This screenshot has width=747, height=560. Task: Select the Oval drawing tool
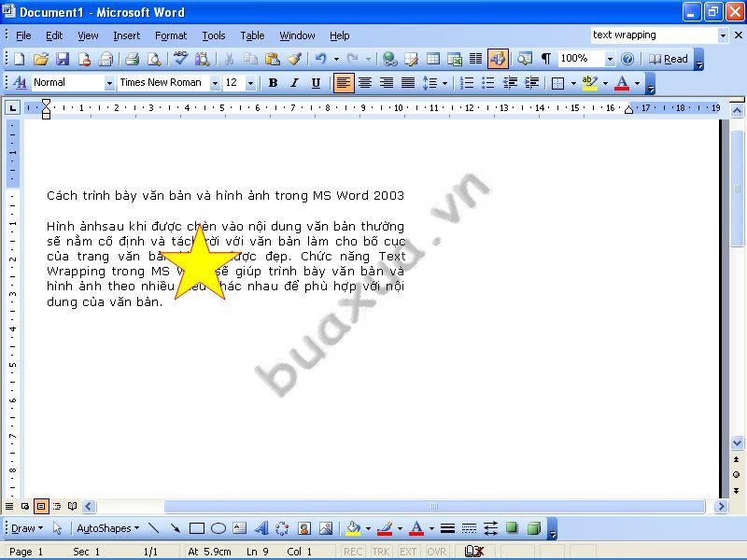(x=218, y=528)
